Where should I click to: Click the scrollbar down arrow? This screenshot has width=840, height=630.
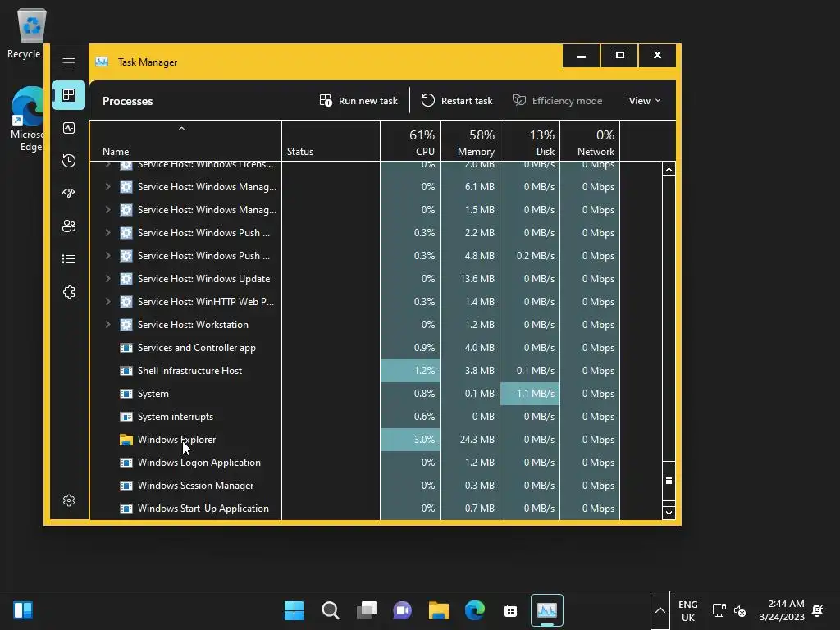pos(669,513)
